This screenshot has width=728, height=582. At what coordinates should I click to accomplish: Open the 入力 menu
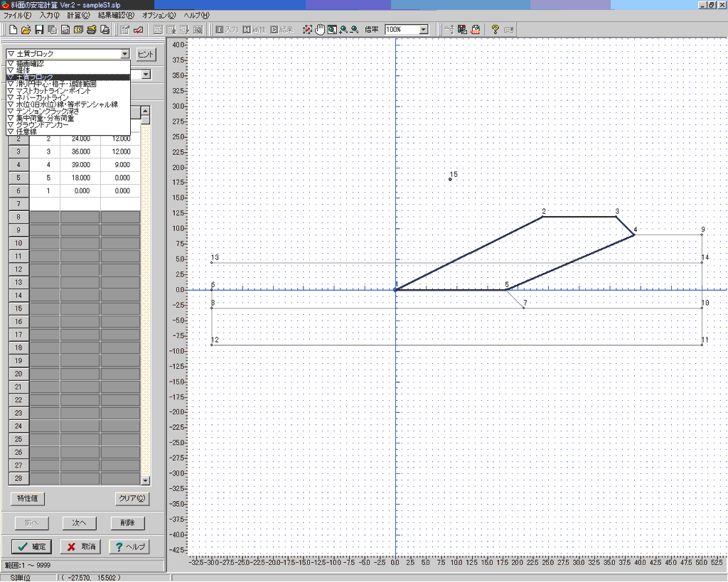point(49,16)
